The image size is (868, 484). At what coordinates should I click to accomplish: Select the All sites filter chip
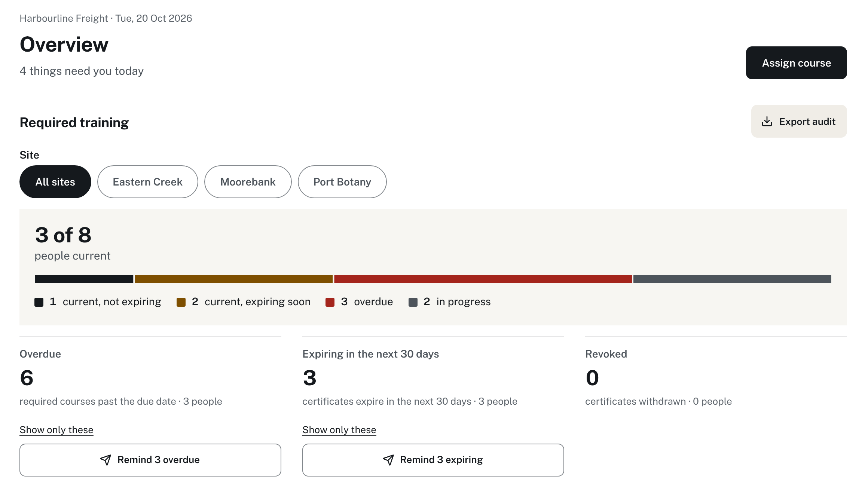[55, 182]
